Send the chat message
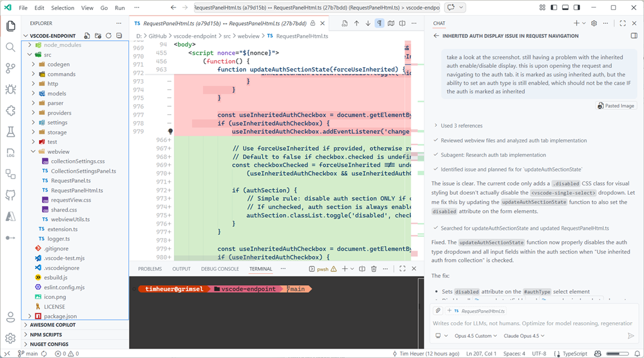The height and width of the screenshot is (358, 644). click(x=631, y=336)
